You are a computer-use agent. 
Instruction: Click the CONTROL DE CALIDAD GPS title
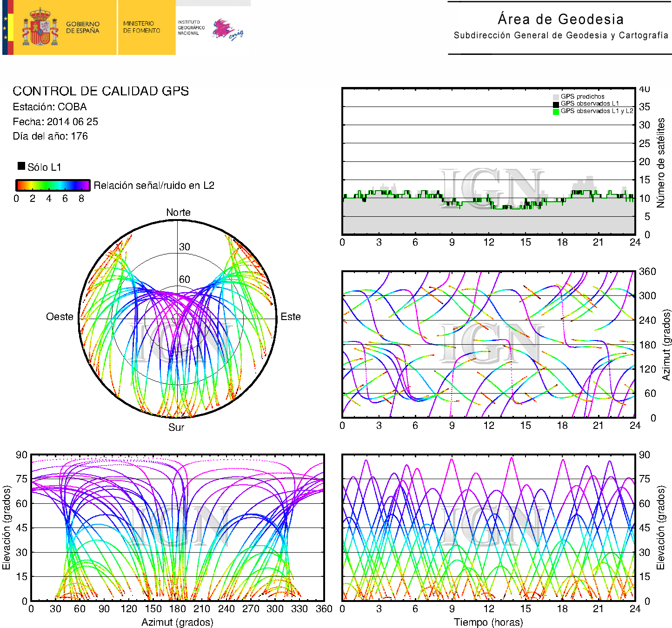pos(101,91)
